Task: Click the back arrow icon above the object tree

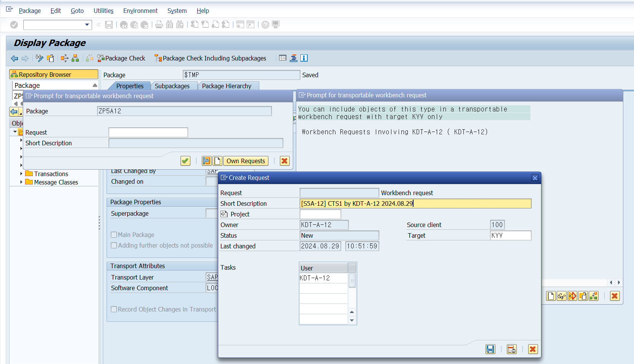Action: pos(14,112)
